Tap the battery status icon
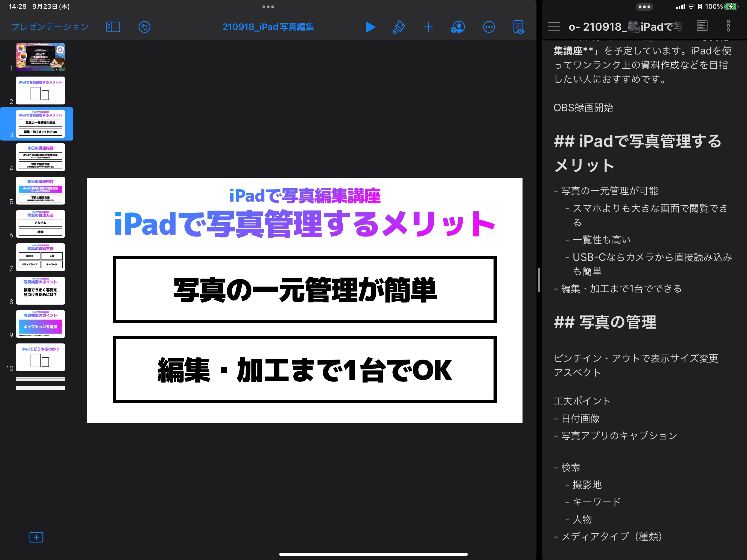This screenshot has height=560, width=747. tap(731, 7)
